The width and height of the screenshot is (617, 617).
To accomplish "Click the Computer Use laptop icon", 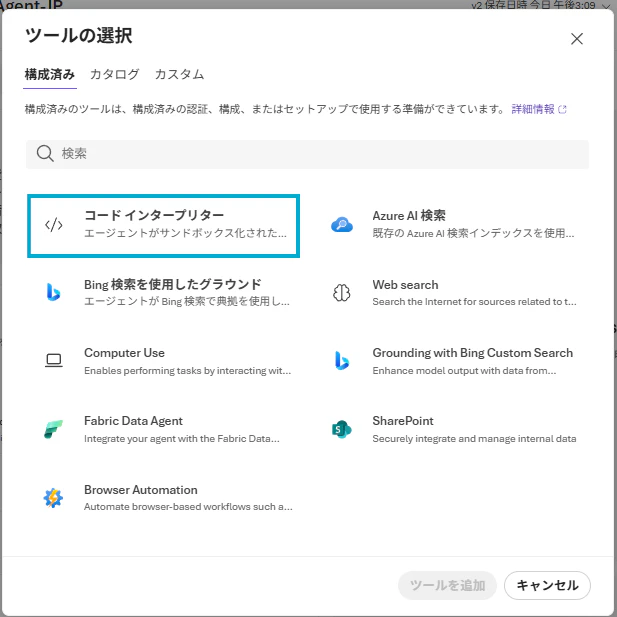I will pyautogui.click(x=54, y=360).
